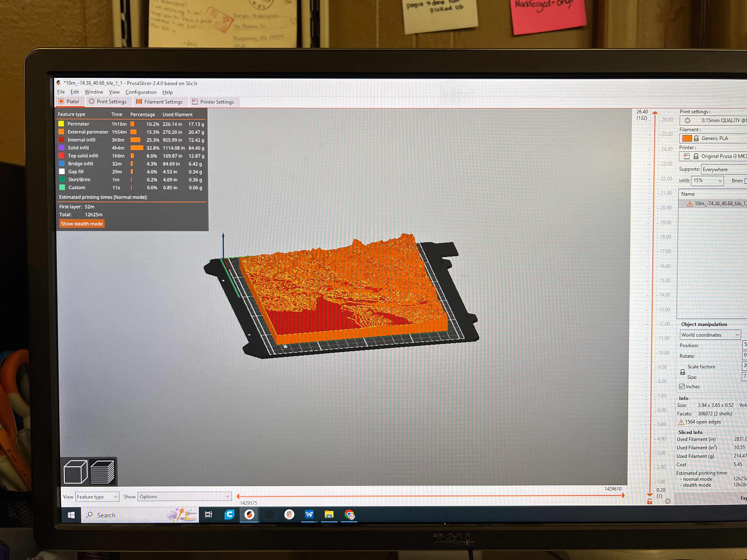Uncheck the Inches checkbox
This screenshot has height=560, width=747.
click(681, 387)
